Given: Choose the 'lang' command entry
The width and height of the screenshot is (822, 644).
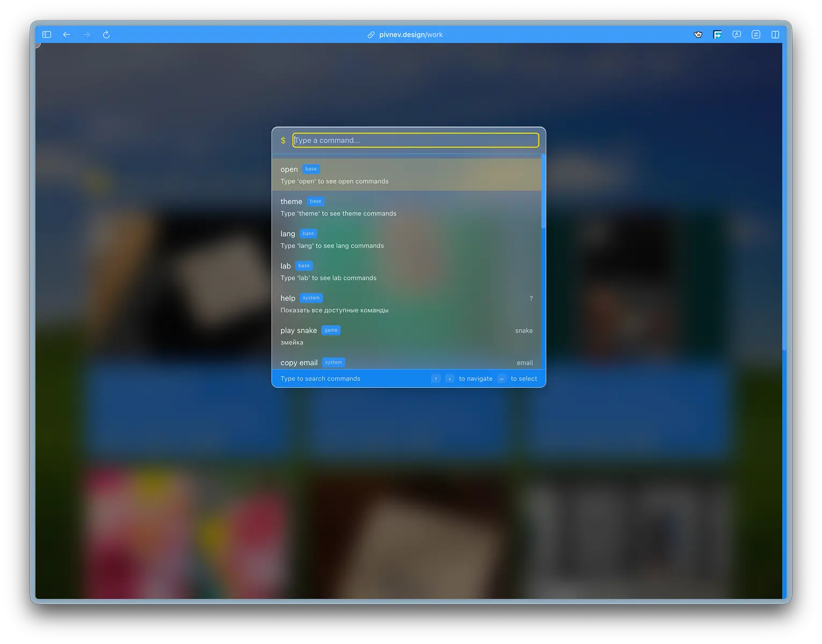Looking at the screenshot, I should (406, 239).
